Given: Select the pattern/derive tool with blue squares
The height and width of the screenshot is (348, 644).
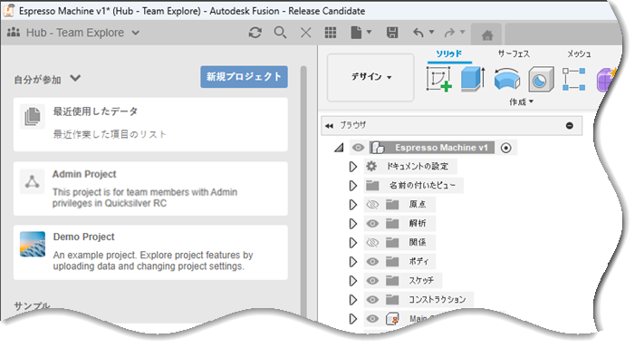Looking at the screenshot, I should [x=573, y=79].
